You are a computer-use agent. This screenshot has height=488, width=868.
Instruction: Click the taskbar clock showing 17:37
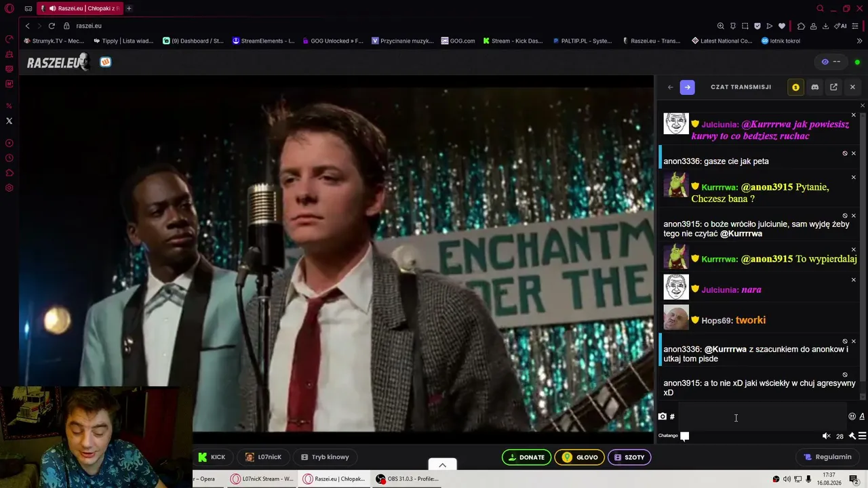click(829, 479)
